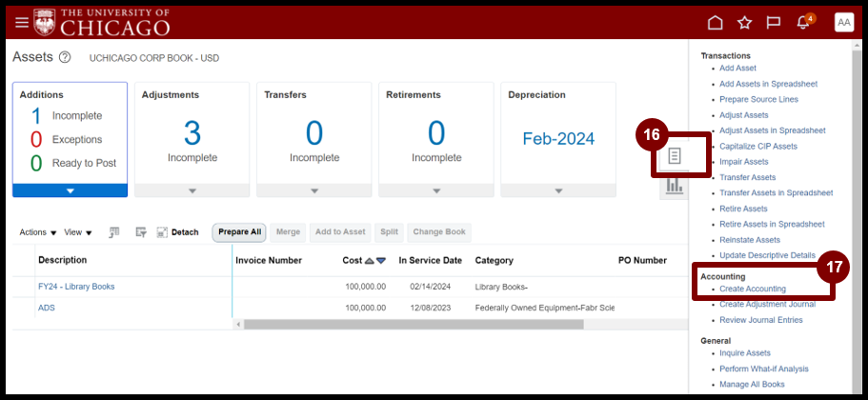The image size is (868, 400).
Task: Select the Retirements card
Action: click(x=436, y=139)
